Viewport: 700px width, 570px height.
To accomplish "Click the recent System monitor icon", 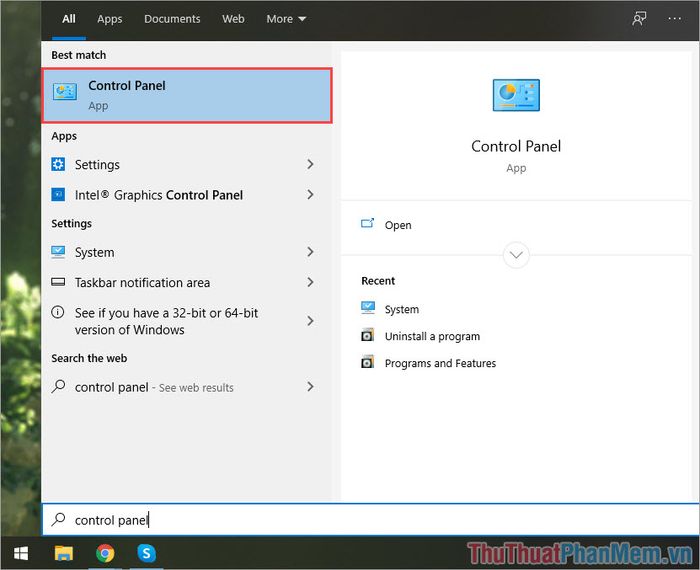I will coord(368,308).
